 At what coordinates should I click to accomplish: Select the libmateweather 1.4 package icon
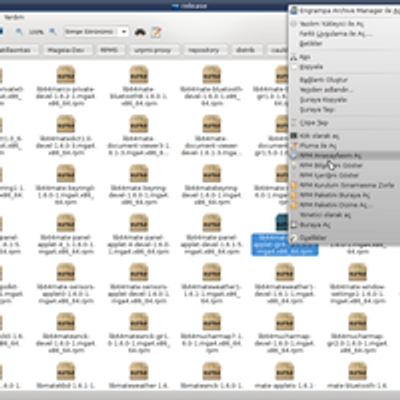(x=139, y=371)
